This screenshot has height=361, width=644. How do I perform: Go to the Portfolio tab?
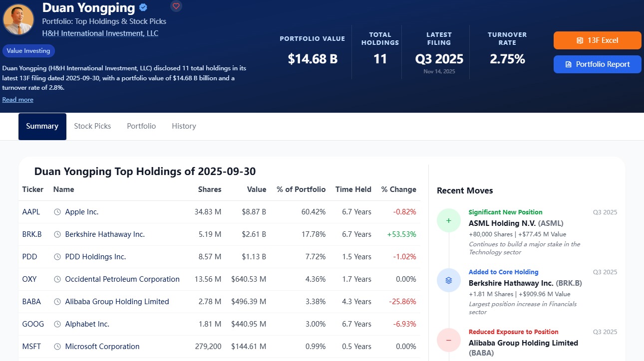pyautogui.click(x=141, y=126)
